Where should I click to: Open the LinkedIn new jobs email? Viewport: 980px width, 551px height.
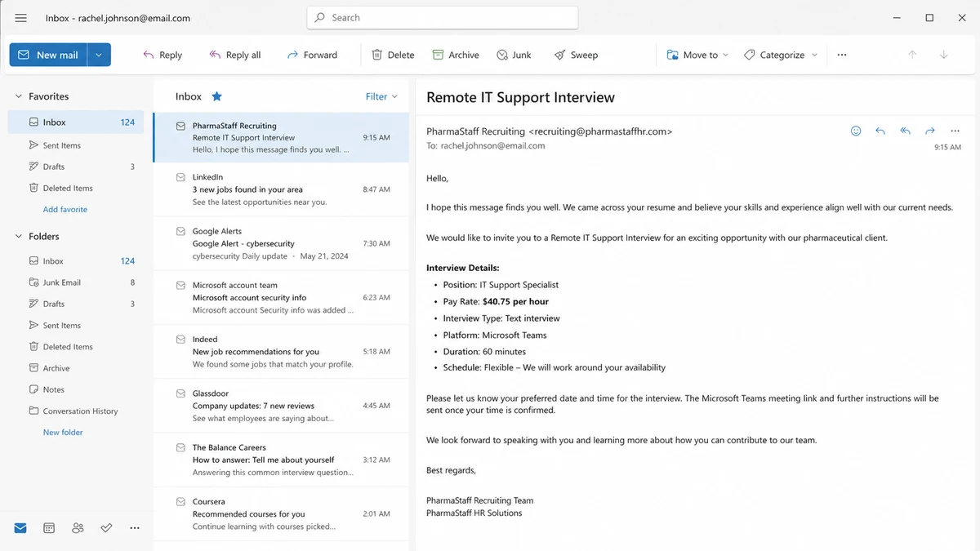281,189
